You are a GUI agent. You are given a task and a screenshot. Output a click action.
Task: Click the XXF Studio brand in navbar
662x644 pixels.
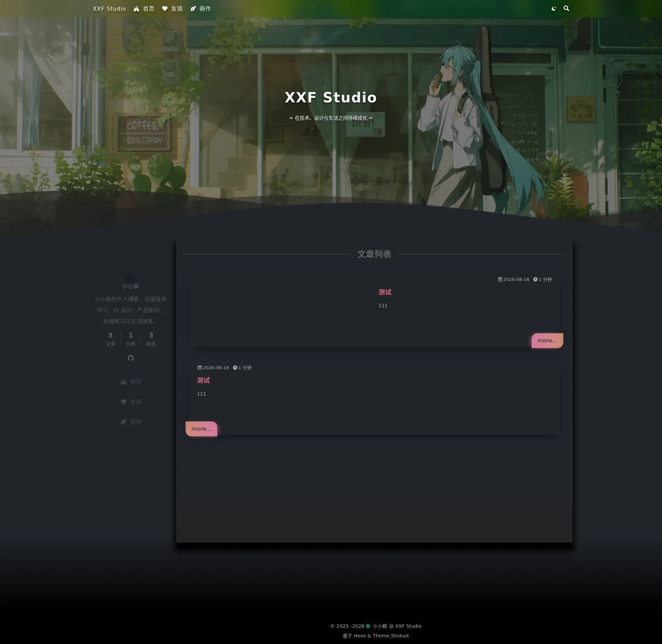tap(109, 9)
